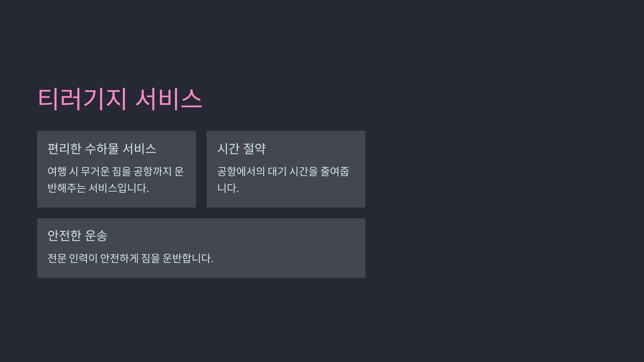Click the word 운송 in third card heading
The image size is (644, 362).
96,236
